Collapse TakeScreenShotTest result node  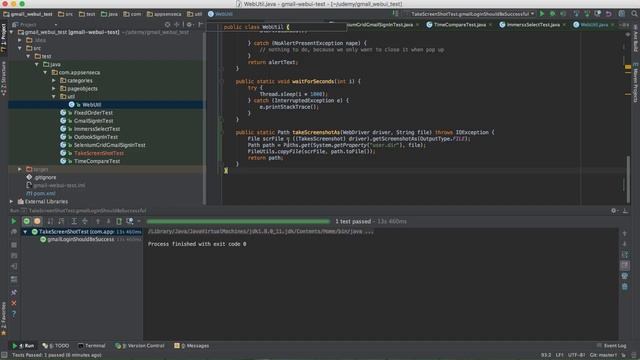pos(25,232)
